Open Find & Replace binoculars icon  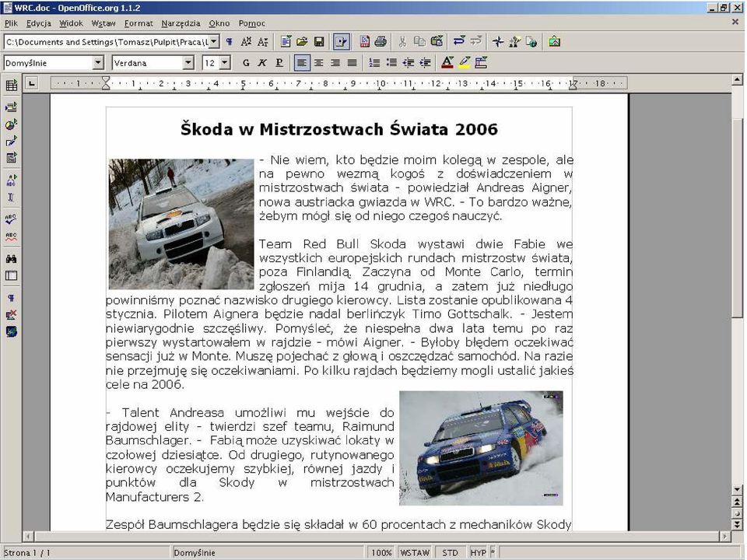click(x=12, y=258)
